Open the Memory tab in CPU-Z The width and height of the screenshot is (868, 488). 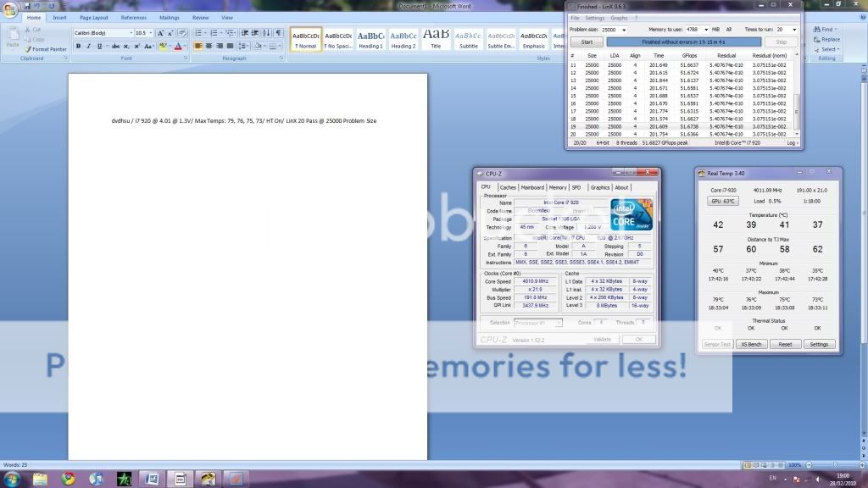tap(558, 187)
